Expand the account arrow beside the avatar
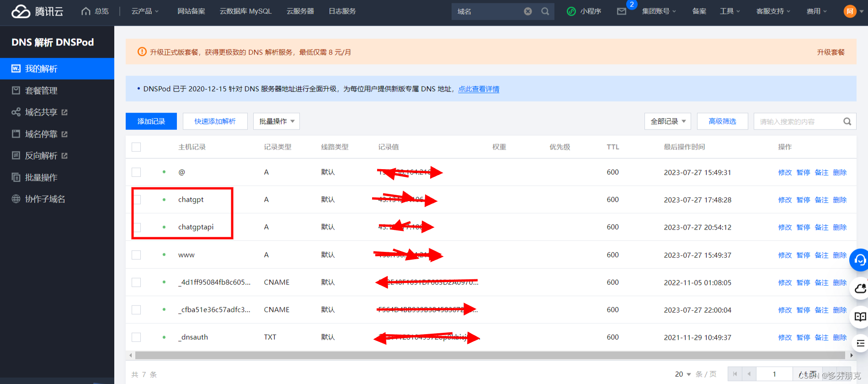Image resolution: width=868 pixels, height=384 pixels. pyautogui.click(x=862, y=11)
